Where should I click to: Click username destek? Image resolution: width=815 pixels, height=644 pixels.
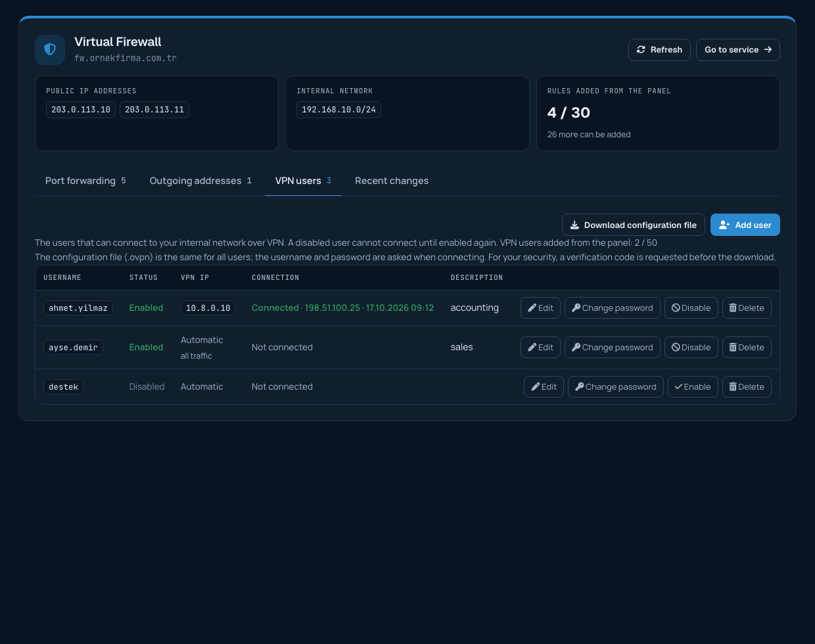click(x=63, y=387)
